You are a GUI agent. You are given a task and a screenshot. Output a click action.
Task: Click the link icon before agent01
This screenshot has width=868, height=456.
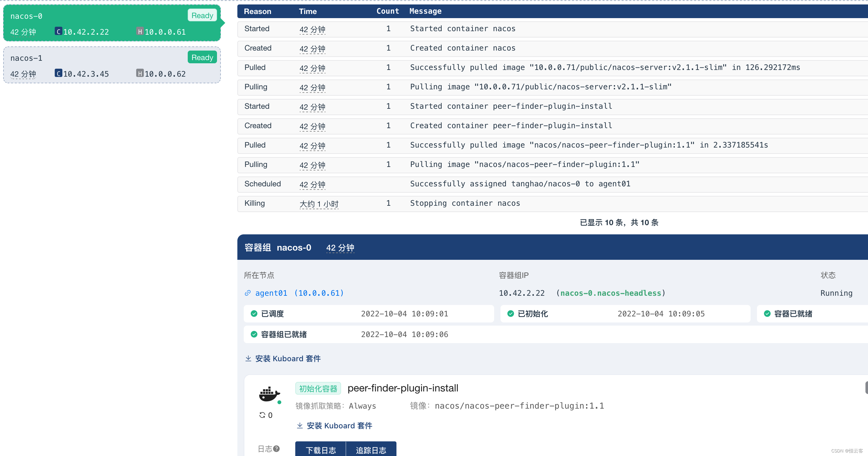tap(248, 293)
